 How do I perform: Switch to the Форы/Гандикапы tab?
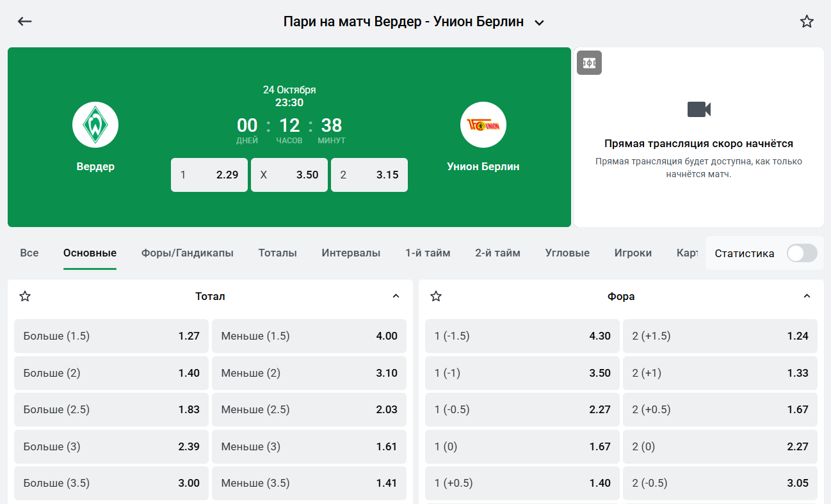point(187,253)
